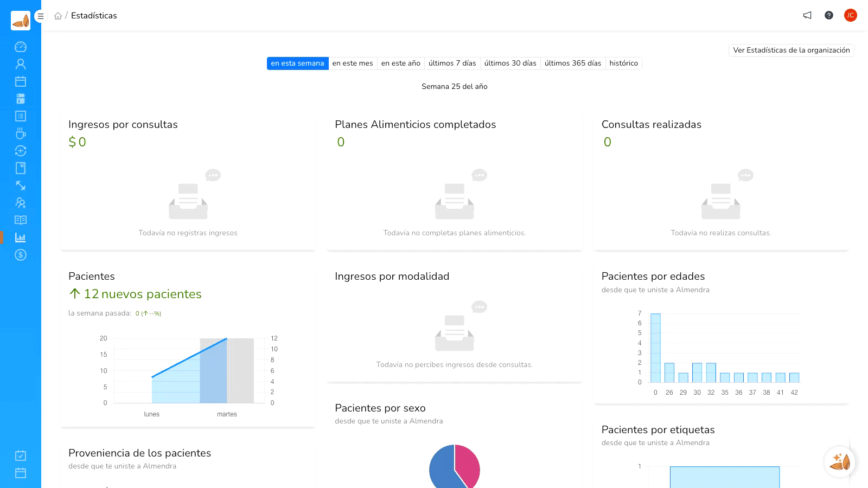The height and width of the screenshot is (488, 868).
Task: Click 'Todavía no realizas consultas.' message
Action: coord(721,233)
